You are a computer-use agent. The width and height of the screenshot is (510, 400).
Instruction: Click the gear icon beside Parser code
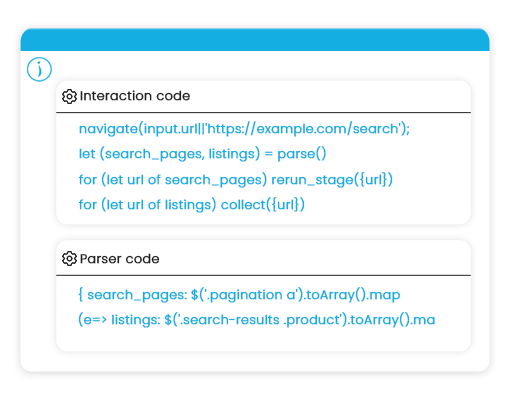pyautogui.click(x=69, y=259)
